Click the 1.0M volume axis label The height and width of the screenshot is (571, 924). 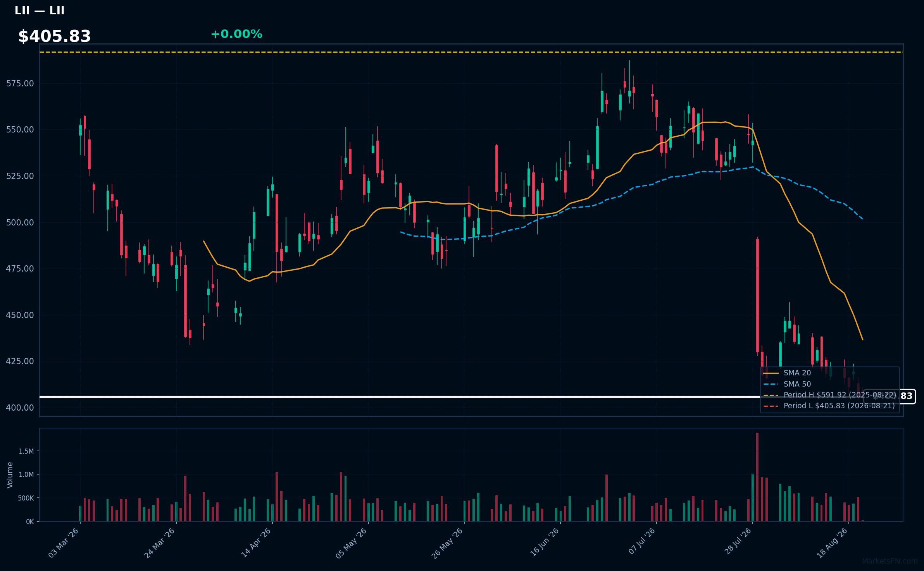pyautogui.click(x=26, y=475)
